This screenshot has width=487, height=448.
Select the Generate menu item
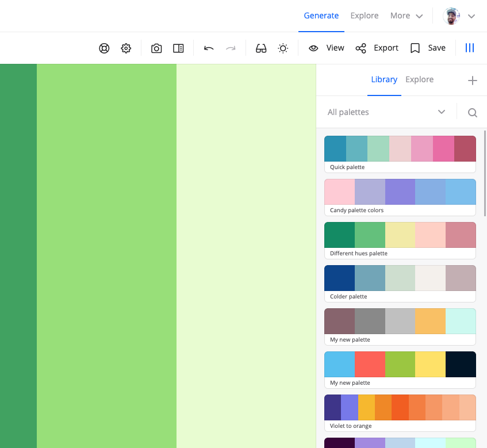pyautogui.click(x=321, y=16)
